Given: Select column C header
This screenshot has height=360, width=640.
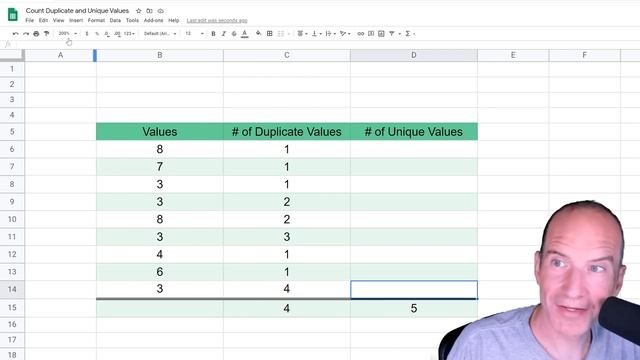Looking at the screenshot, I should (x=287, y=55).
